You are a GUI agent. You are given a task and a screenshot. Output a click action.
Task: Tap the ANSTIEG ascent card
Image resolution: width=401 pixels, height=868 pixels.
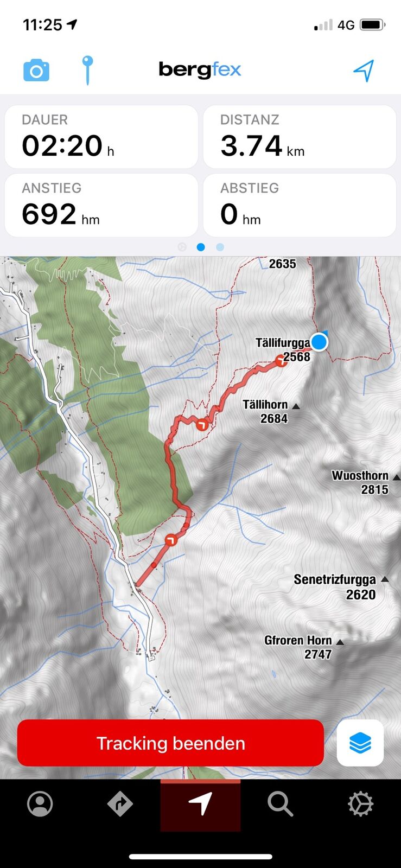(101, 205)
